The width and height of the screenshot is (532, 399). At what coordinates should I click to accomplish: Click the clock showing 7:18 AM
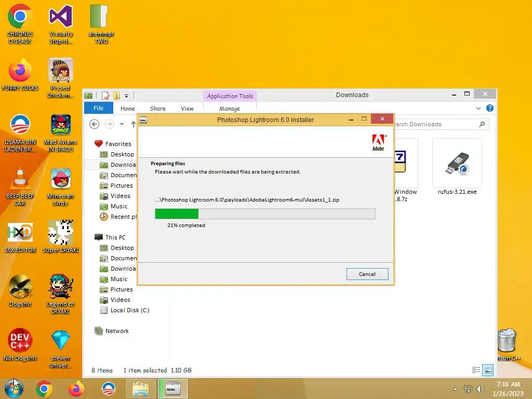click(x=508, y=384)
